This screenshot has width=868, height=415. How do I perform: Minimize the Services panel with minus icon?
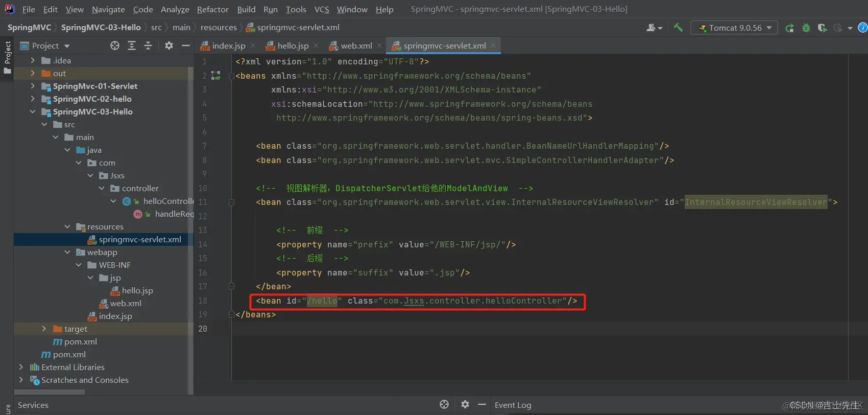pos(482,404)
